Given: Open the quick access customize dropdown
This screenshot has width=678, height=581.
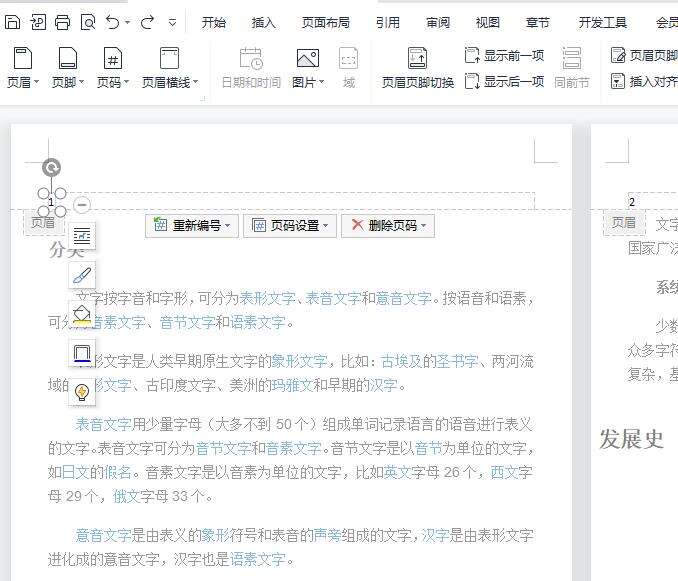Looking at the screenshot, I should (x=173, y=22).
